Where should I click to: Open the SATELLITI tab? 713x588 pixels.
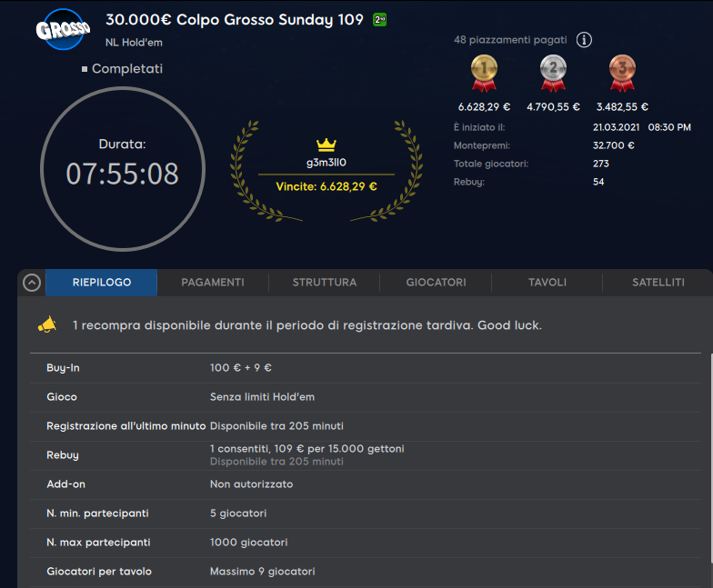[658, 282]
